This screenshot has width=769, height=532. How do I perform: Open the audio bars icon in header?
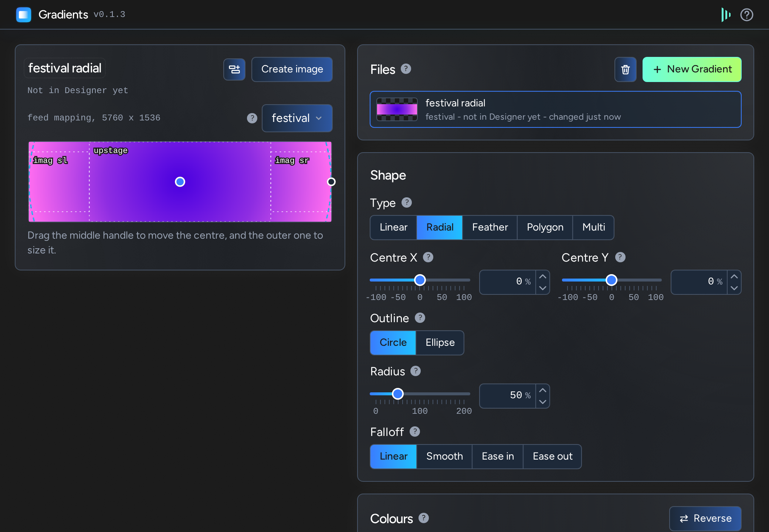(x=726, y=15)
